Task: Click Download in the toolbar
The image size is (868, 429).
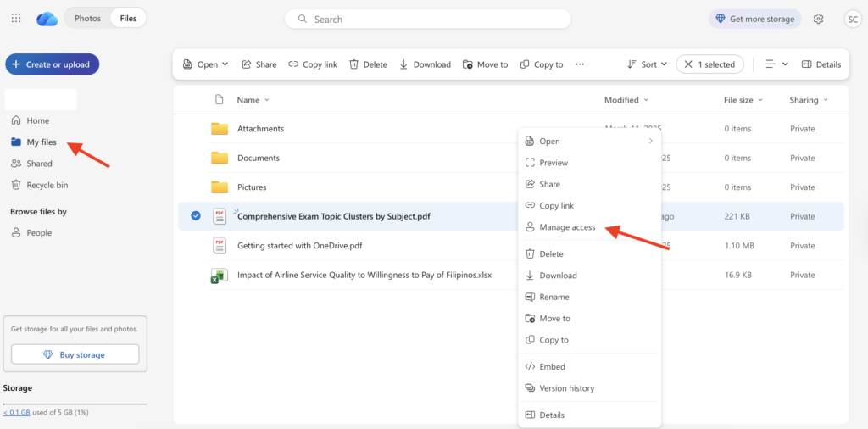Action: click(425, 64)
